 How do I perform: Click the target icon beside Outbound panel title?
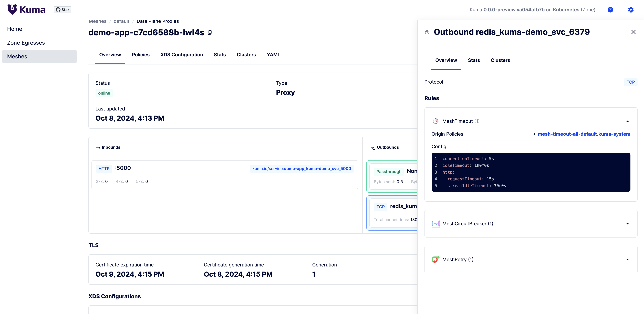point(427,32)
